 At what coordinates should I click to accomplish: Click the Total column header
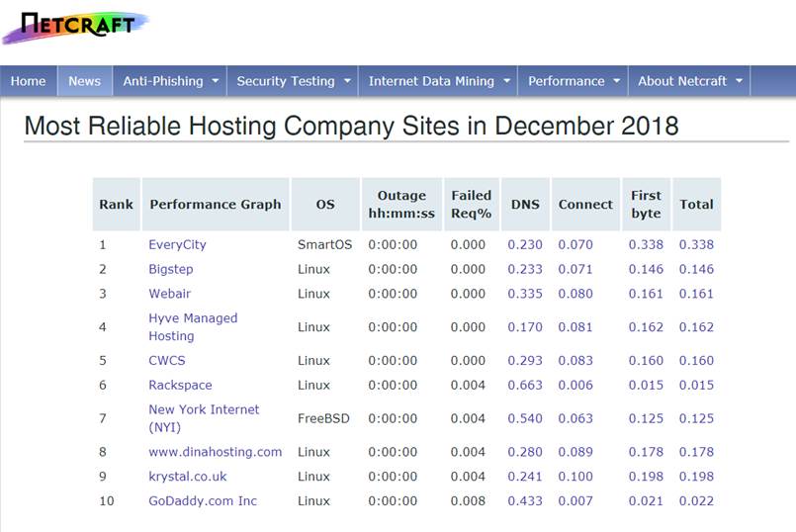point(696,204)
